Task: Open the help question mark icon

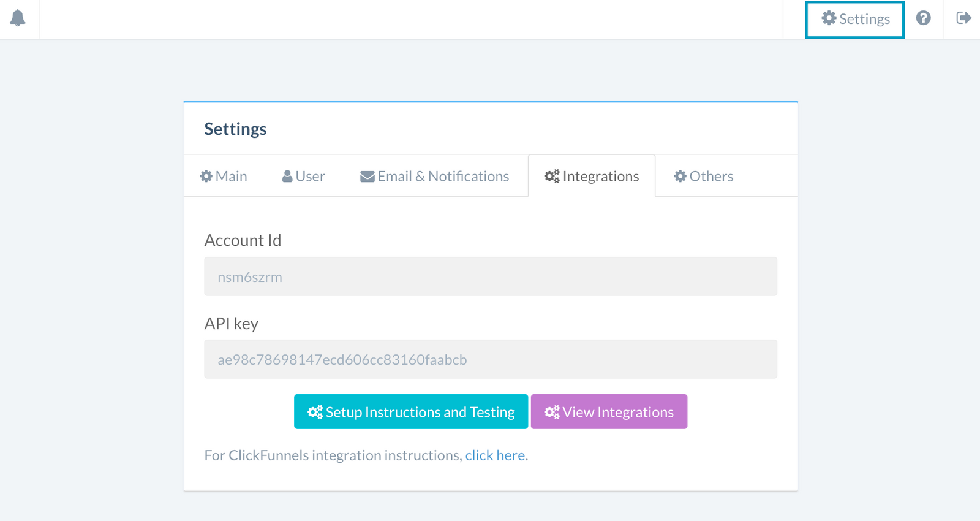Action: (923, 18)
